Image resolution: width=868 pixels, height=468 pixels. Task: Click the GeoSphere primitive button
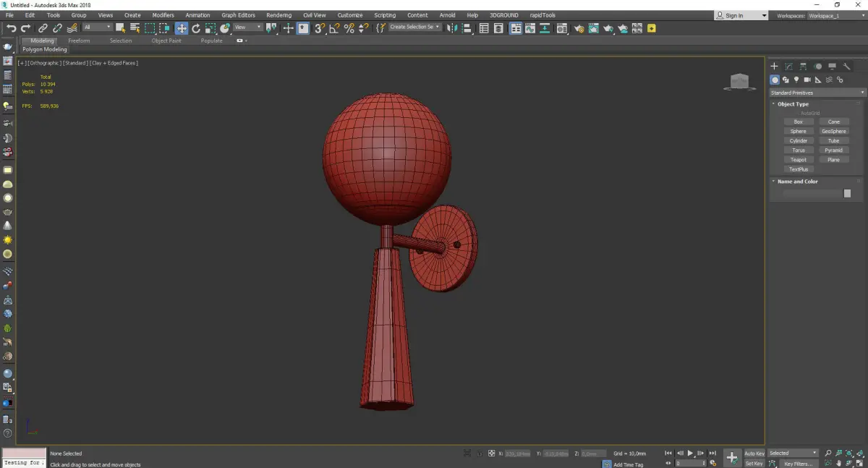point(833,132)
